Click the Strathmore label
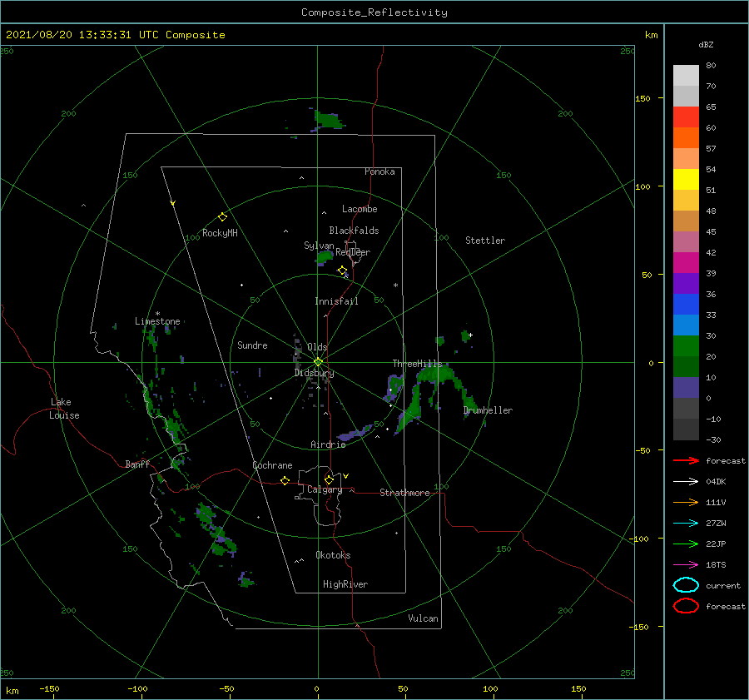 coord(404,493)
